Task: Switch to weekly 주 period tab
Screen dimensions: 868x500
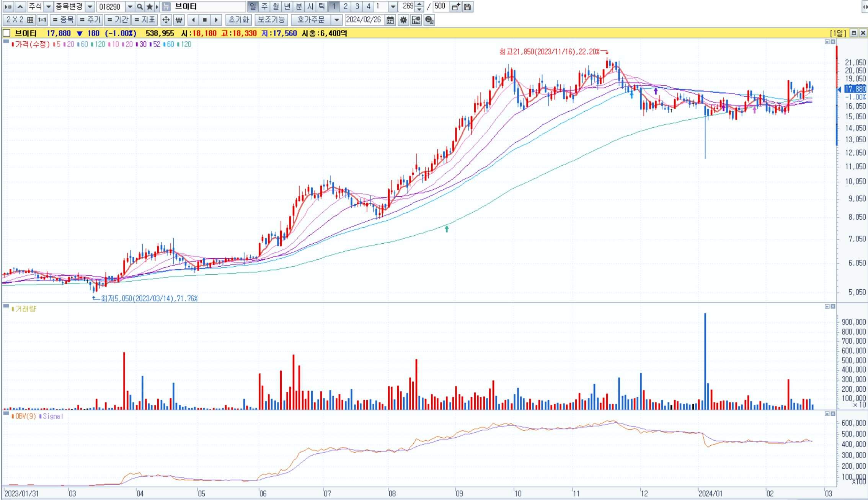Action: click(x=264, y=7)
